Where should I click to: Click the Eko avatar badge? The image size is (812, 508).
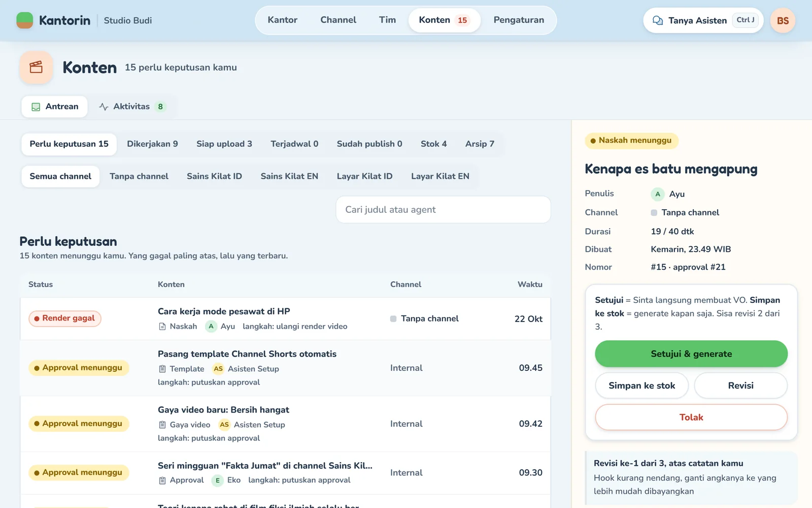(x=218, y=480)
